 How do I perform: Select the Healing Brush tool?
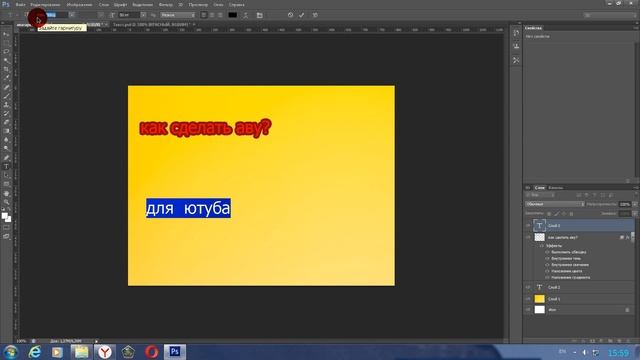click(x=6, y=87)
